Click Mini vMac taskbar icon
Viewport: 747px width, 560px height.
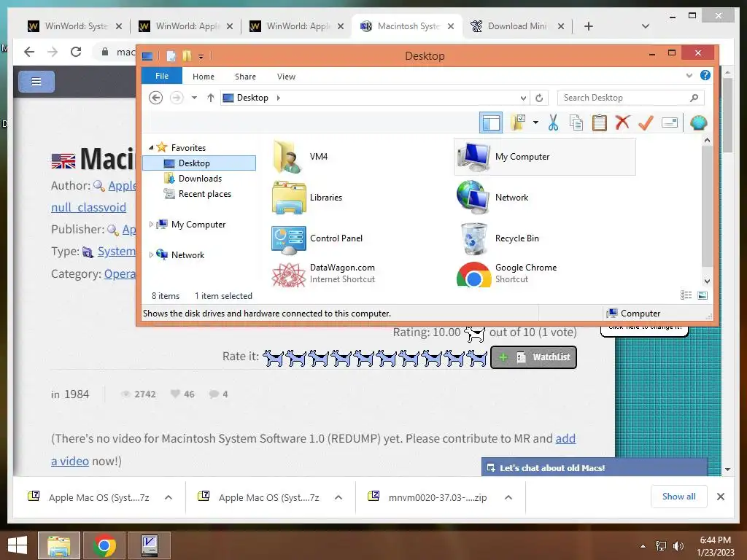(150, 545)
